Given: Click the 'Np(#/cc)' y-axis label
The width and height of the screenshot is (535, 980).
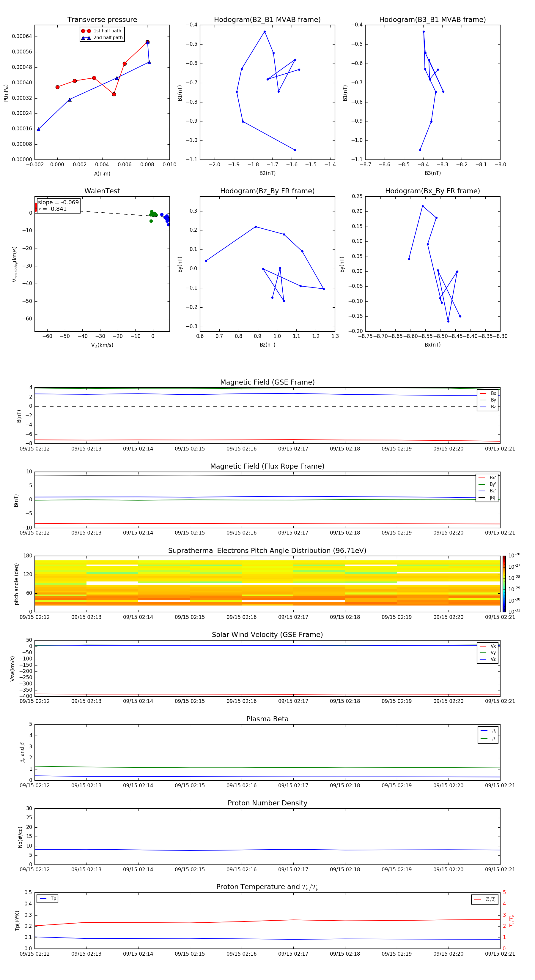Looking at the screenshot, I should click(20, 837).
